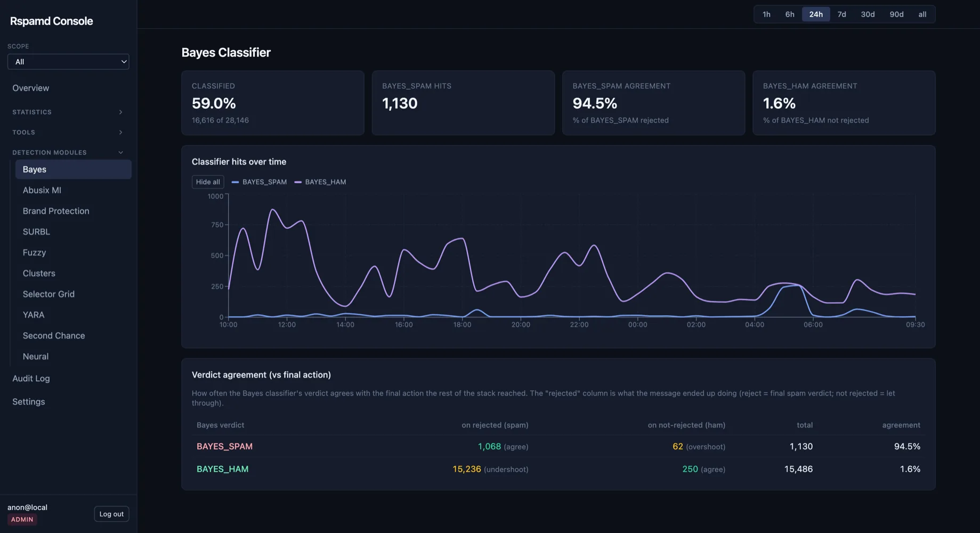Click the 15,486 total value

tap(798, 469)
